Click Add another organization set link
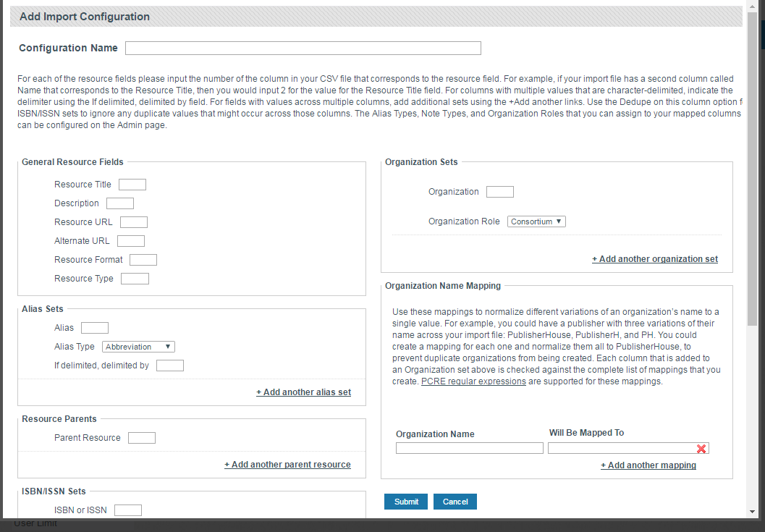The height and width of the screenshot is (532, 765). 655,259
